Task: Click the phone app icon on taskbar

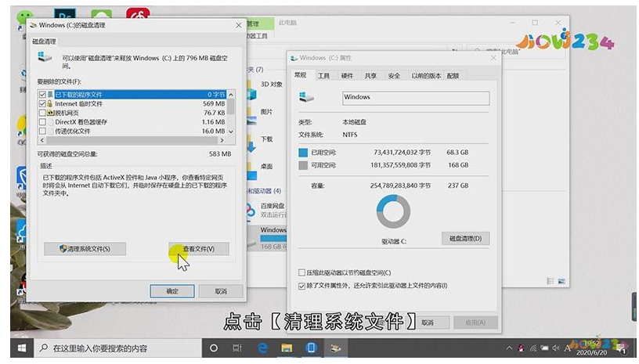Action: (x=311, y=348)
